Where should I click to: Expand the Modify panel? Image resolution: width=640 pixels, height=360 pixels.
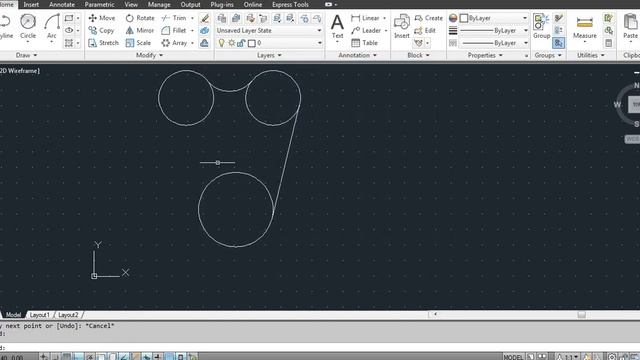tap(149, 55)
